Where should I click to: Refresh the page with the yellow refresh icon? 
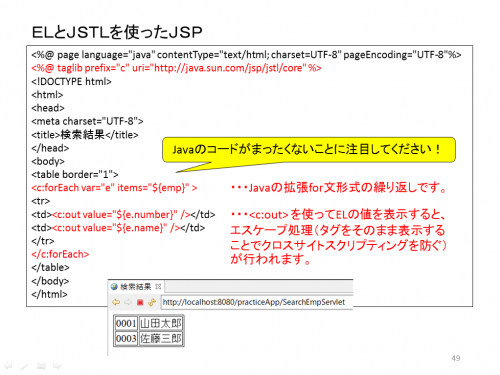pyautogui.click(x=152, y=302)
